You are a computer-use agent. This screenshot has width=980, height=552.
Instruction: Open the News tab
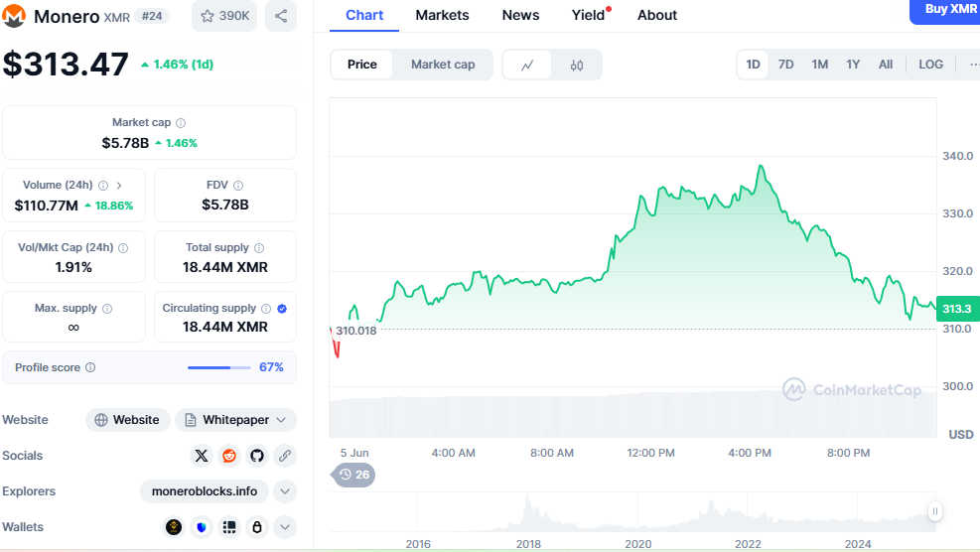point(520,15)
